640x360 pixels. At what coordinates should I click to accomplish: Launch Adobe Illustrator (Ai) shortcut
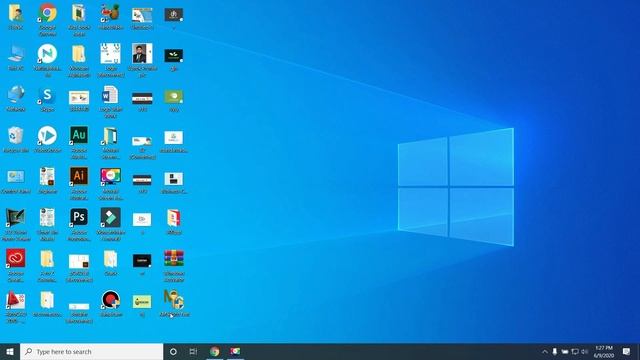[79, 176]
